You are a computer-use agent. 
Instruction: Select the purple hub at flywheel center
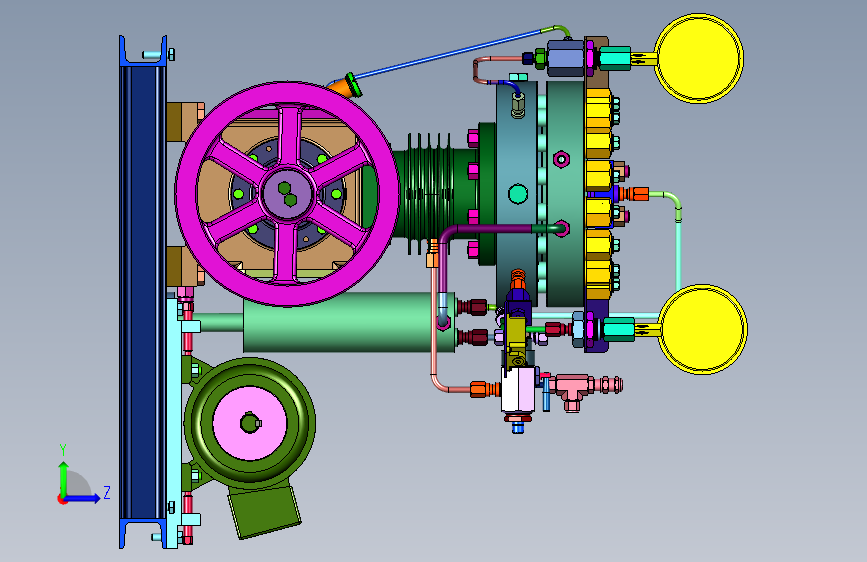pyautogui.click(x=287, y=194)
